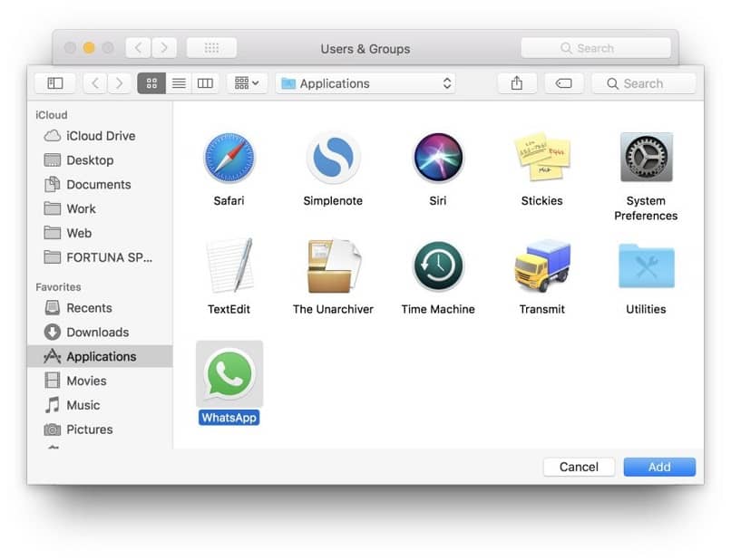This screenshot has height=560, width=731.
Task: Select the Safari app icon
Action: (x=229, y=158)
